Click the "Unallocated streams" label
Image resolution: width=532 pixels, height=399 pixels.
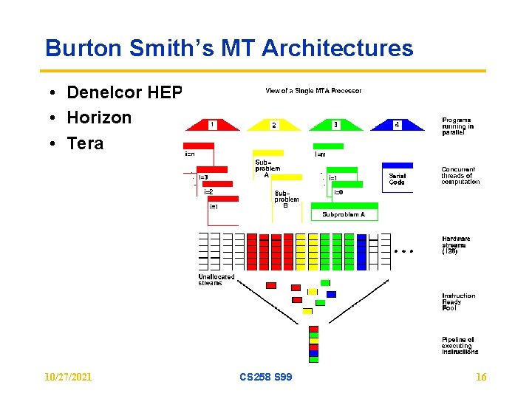216,280
